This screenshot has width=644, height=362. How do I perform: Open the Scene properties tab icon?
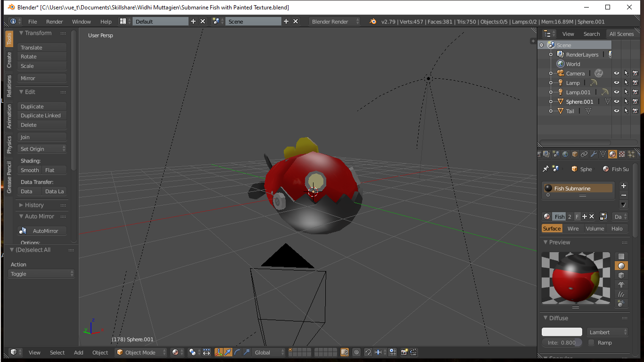(556, 154)
